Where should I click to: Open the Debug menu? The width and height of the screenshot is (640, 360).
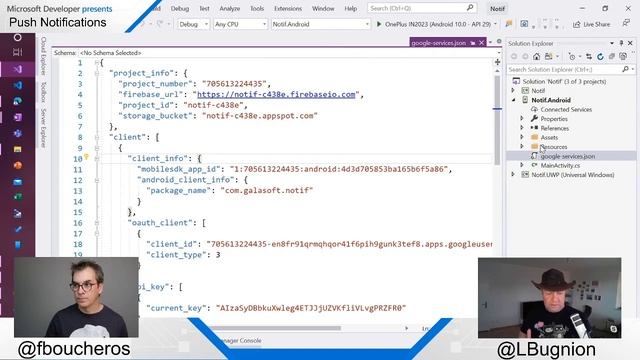coord(180,8)
